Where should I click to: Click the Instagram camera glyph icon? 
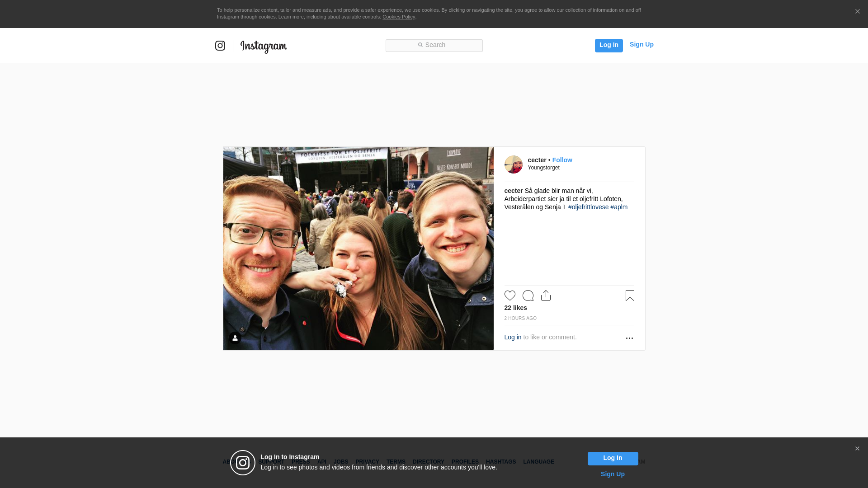point(220,46)
